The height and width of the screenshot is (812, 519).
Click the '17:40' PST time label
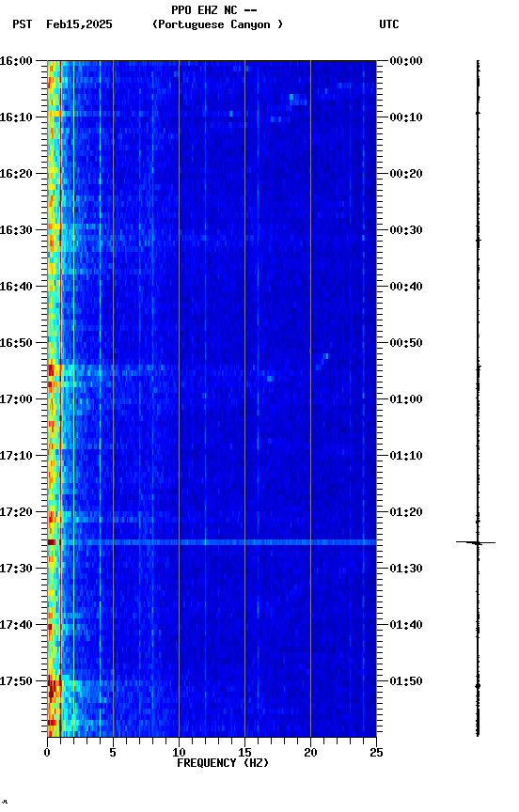[16, 625]
